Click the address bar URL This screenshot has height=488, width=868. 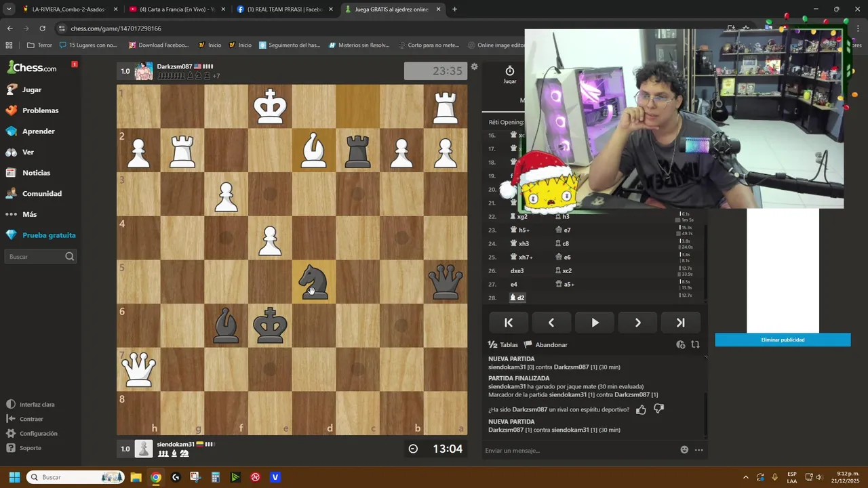click(x=116, y=28)
